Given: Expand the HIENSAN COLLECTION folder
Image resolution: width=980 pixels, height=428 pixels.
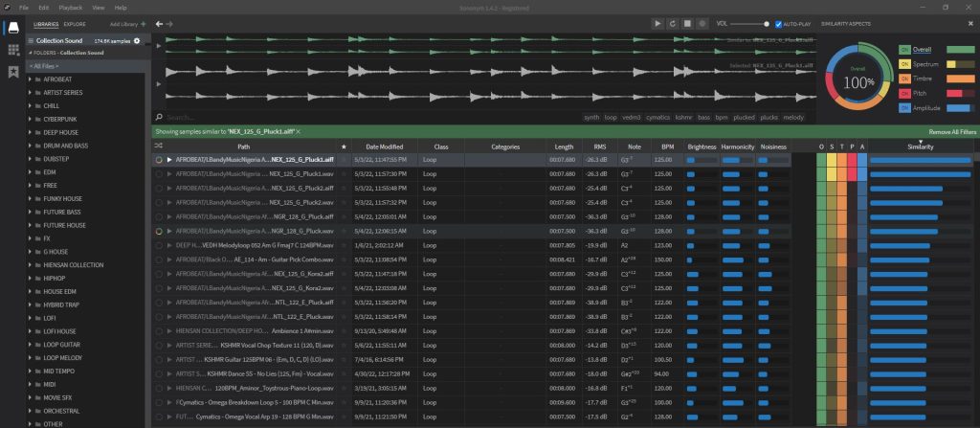Looking at the screenshot, I should click(30, 265).
